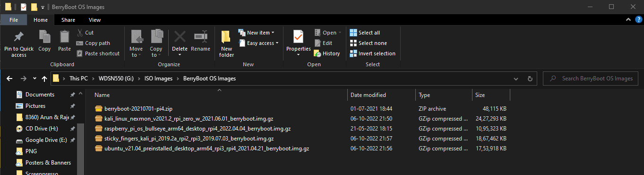644x175 pixels.
Task: Open the Delete options dropdown arrow
Action: 180,55
